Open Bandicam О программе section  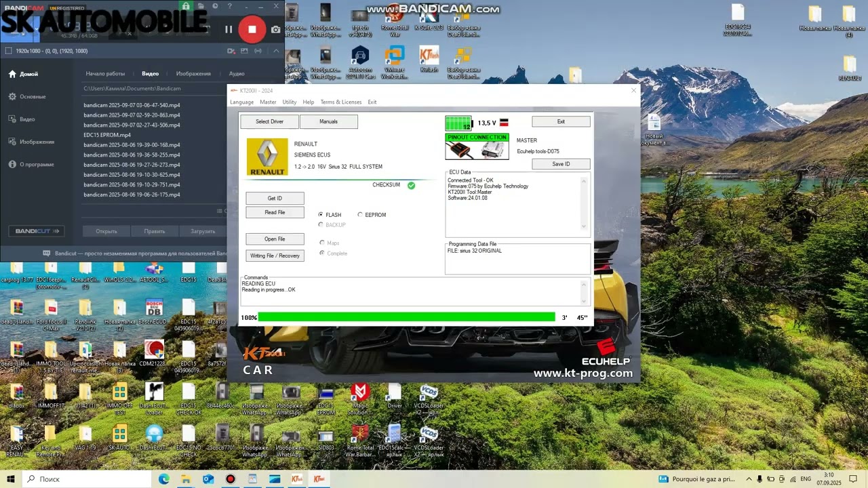[31, 164]
